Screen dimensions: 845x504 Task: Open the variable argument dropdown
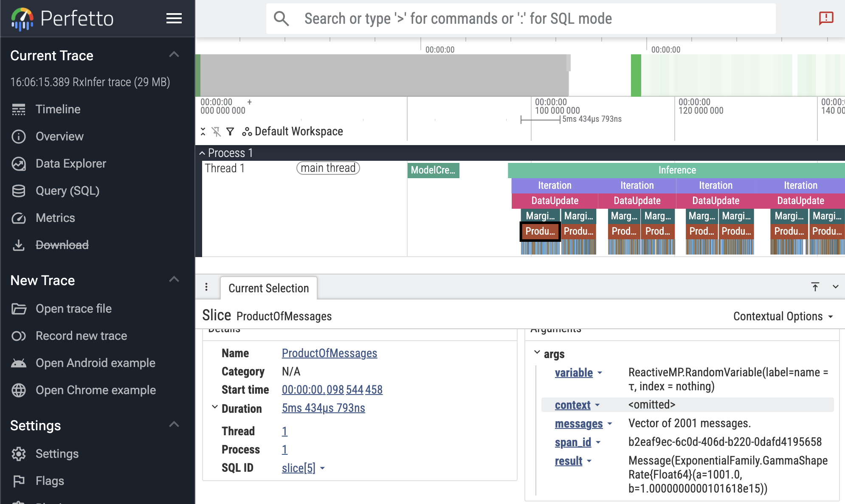pos(600,373)
